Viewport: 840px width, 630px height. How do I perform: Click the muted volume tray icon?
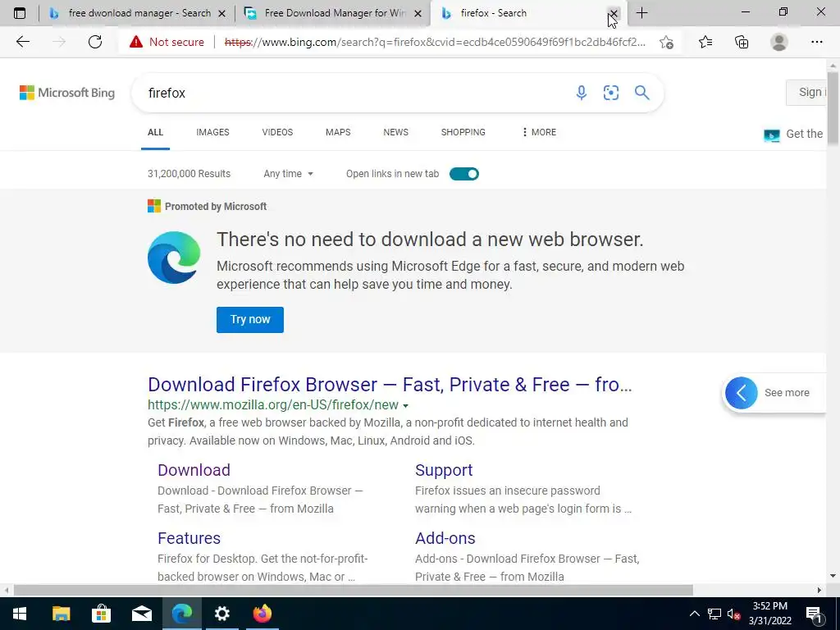click(733, 614)
